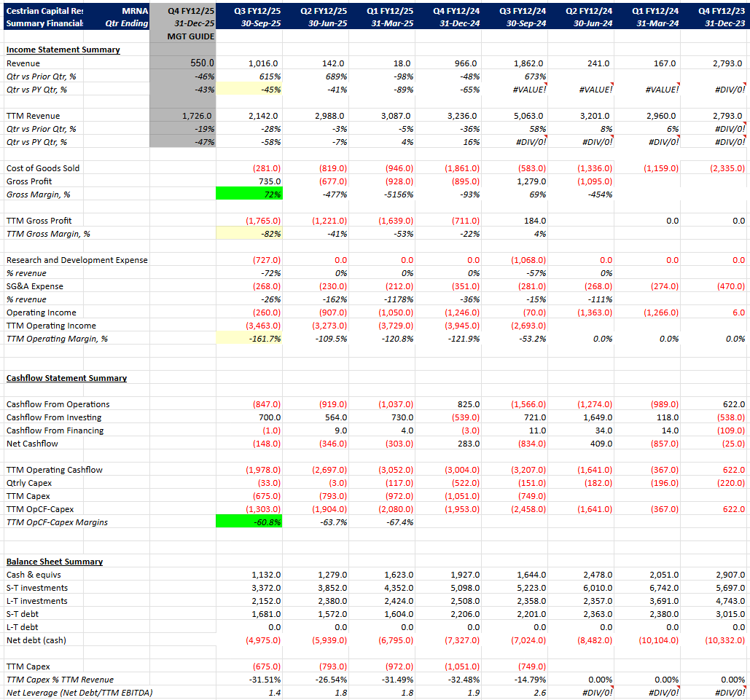
Task: Select the "TTM Revenue" row label
Action: point(33,117)
